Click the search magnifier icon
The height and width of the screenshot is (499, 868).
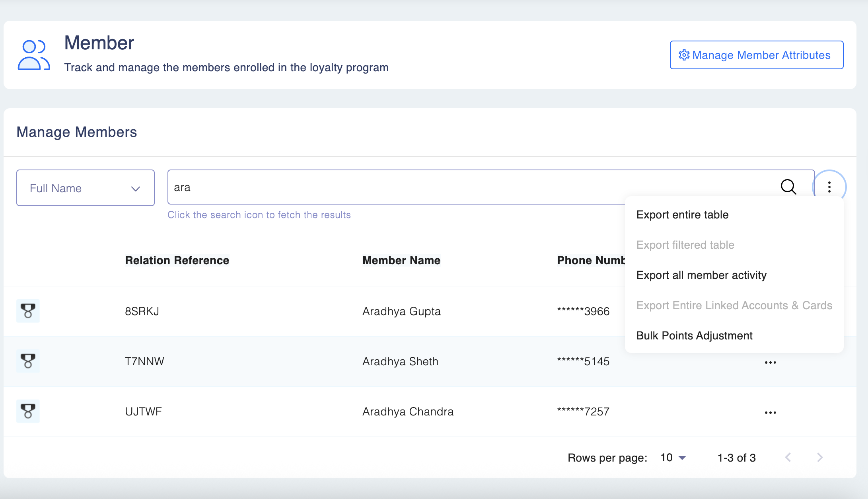[x=788, y=187]
